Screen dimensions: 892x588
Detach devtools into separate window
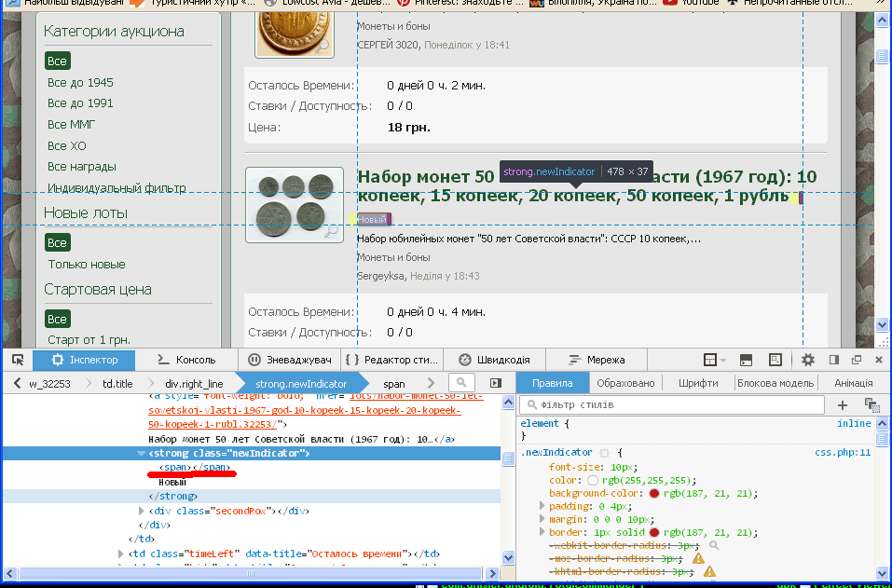tap(857, 360)
